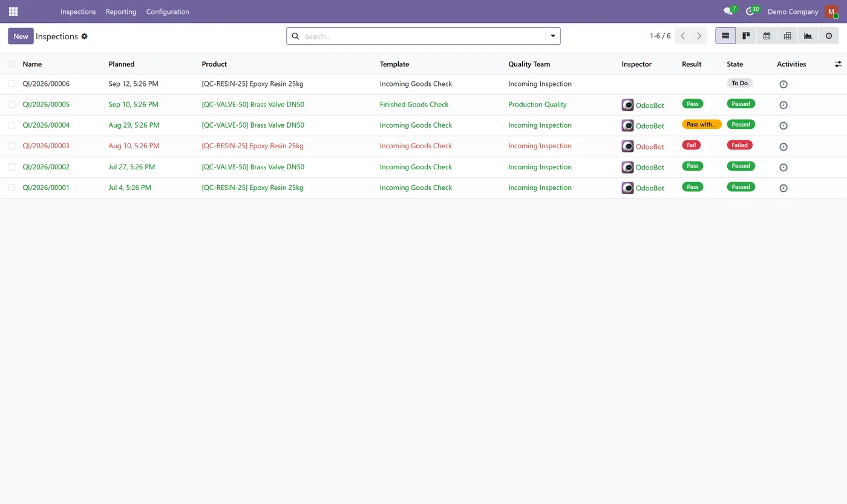Expand the search options dropdown arrow
This screenshot has height=504, width=847.
[x=553, y=36]
